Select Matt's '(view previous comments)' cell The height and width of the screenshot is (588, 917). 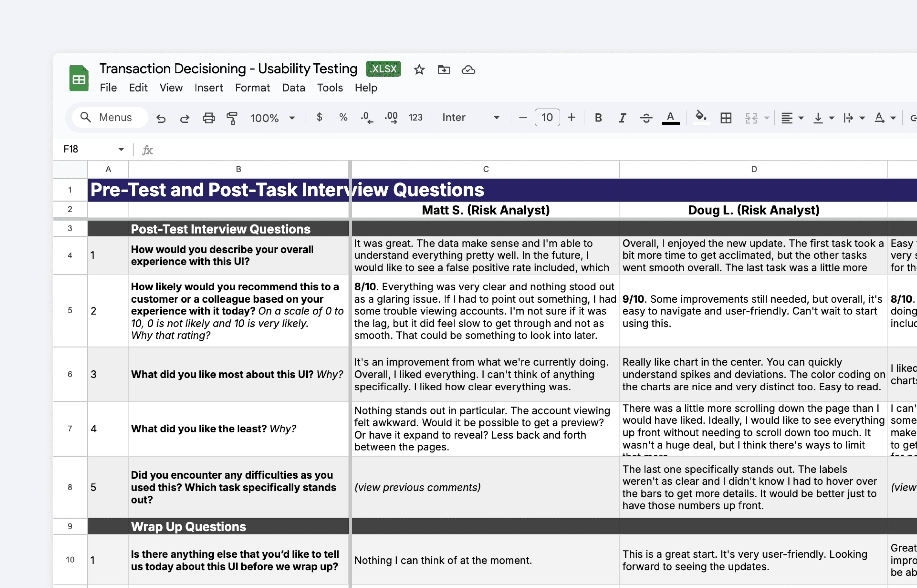[486, 487]
